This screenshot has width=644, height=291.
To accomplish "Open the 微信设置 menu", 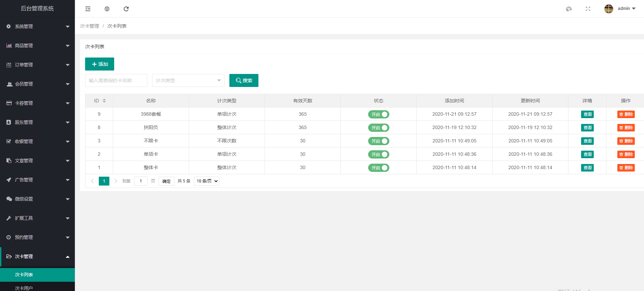I will [x=37, y=199].
